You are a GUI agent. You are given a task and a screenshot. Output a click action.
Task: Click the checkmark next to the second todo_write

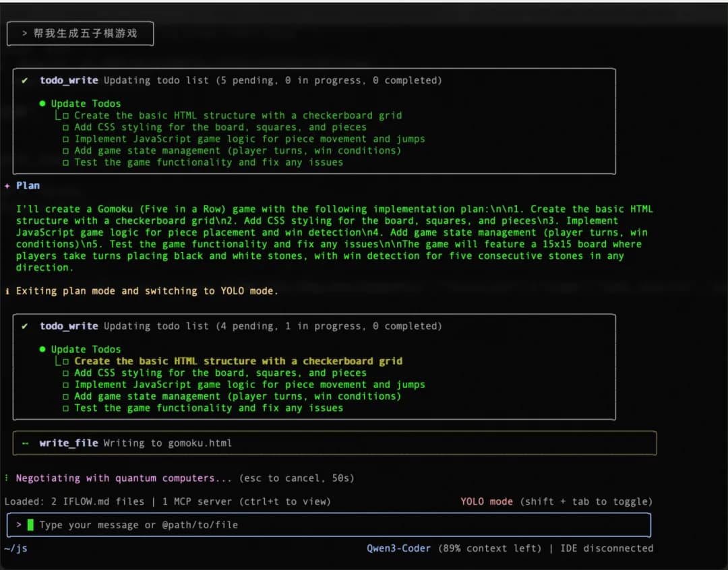[x=25, y=326]
